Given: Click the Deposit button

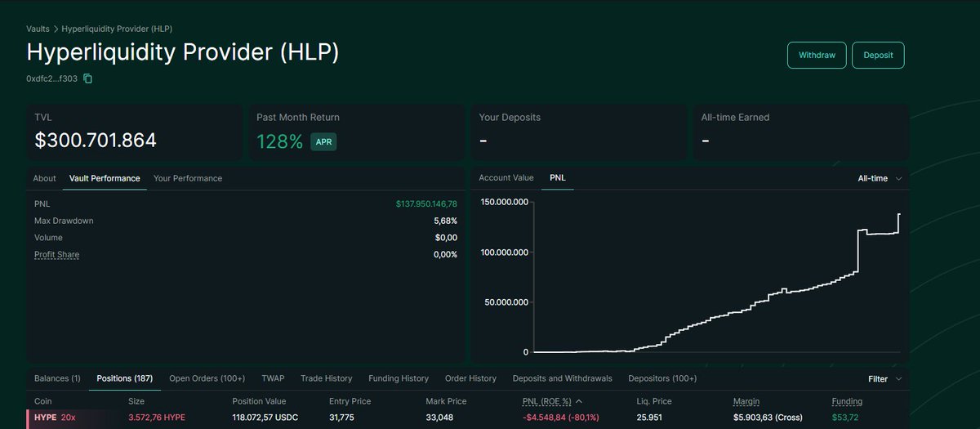Looking at the screenshot, I should [878, 56].
